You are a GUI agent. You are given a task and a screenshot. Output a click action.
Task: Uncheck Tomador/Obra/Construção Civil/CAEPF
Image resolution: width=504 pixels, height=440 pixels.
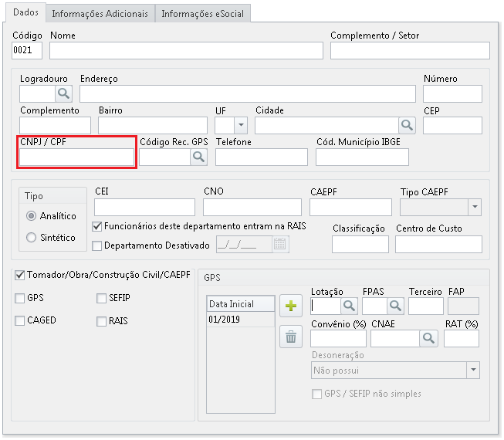click(x=19, y=275)
